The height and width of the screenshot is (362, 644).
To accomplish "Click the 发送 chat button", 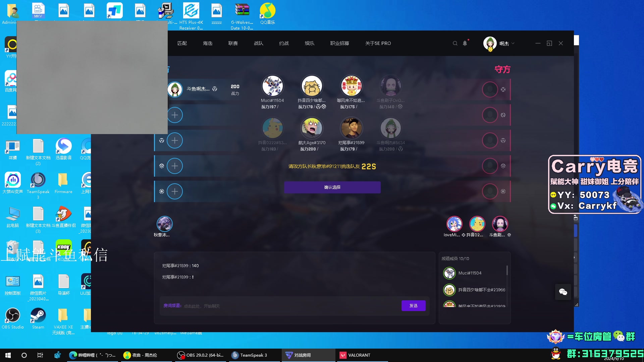I will [413, 305].
